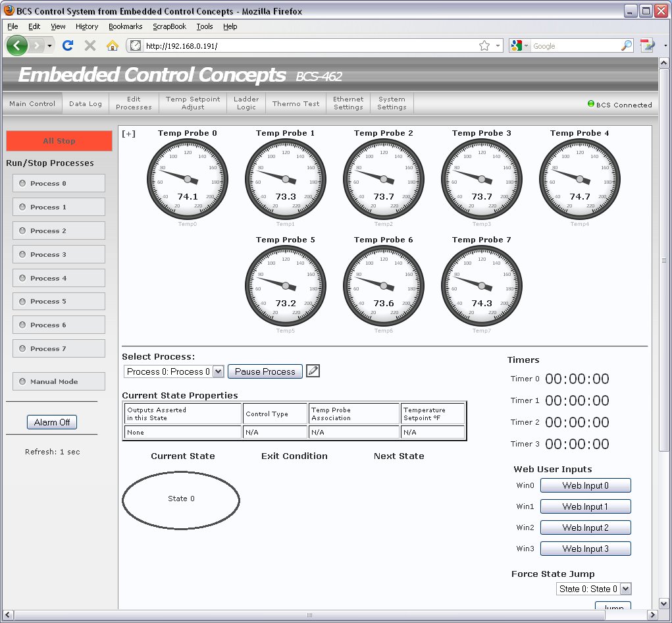Viewport: 672px width, 623px height.
Task: Click the Google search magnifier icon
Action: [627, 45]
